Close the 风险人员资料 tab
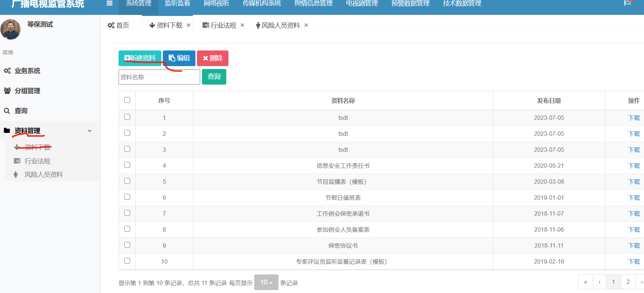 [306, 25]
